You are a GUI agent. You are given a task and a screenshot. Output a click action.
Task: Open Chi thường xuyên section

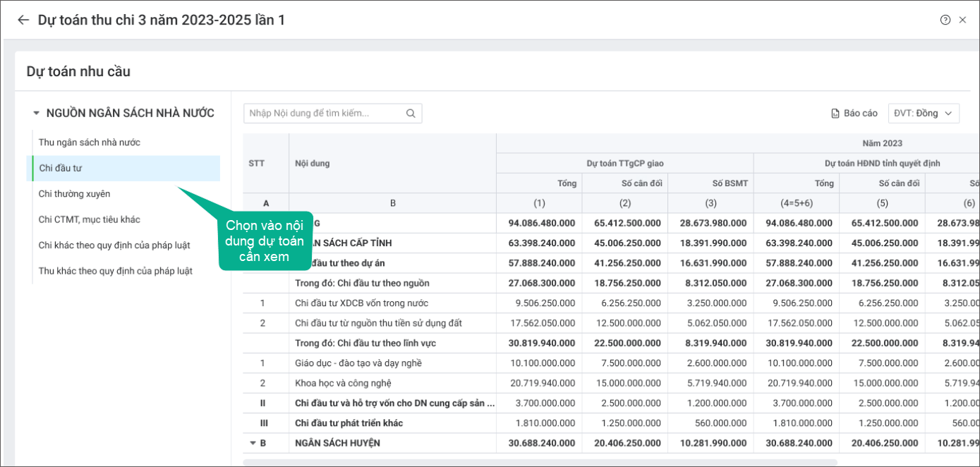pyautogui.click(x=74, y=194)
